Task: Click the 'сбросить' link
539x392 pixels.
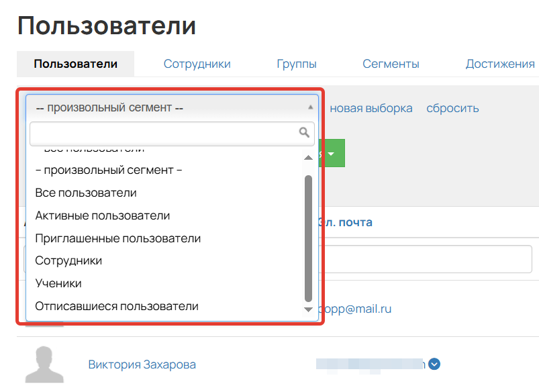Action: (x=452, y=107)
